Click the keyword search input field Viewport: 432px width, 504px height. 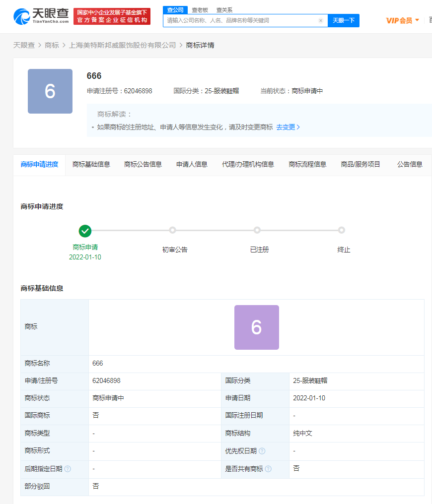[238, 21]
